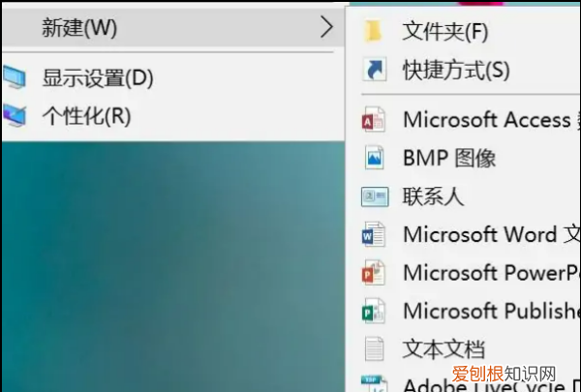
Task: Create a new 文件夹(F)
Action: (445, 31)
